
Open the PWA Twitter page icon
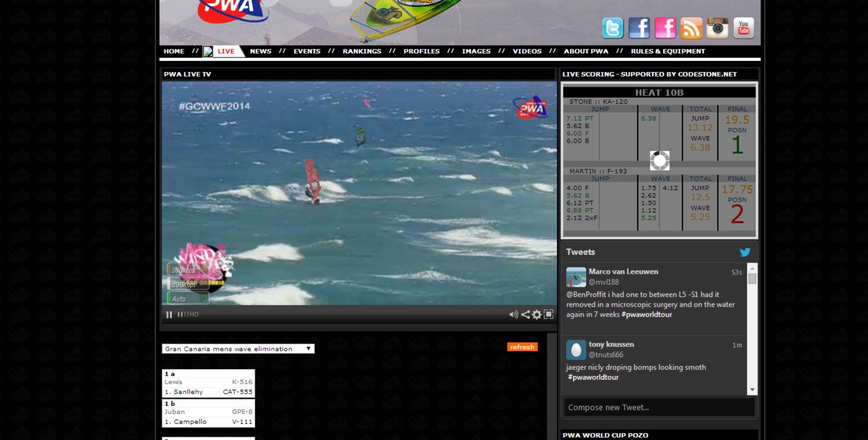point(612,28)
